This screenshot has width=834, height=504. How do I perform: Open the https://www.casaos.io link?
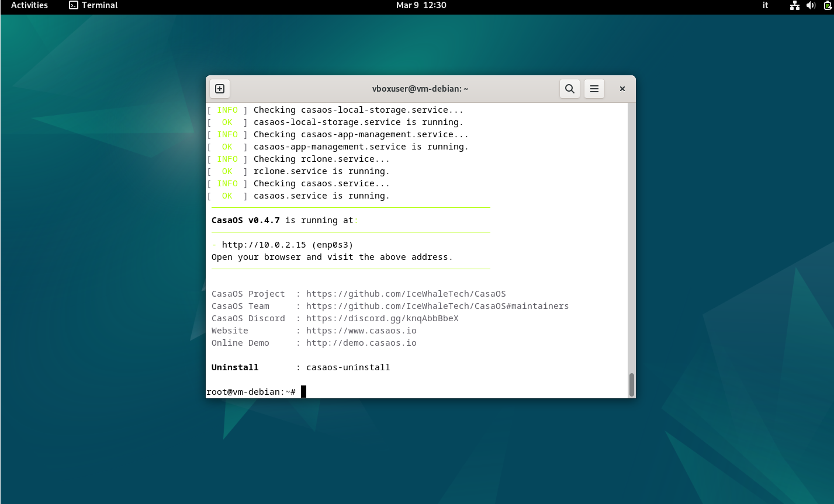tap(361, 331)
